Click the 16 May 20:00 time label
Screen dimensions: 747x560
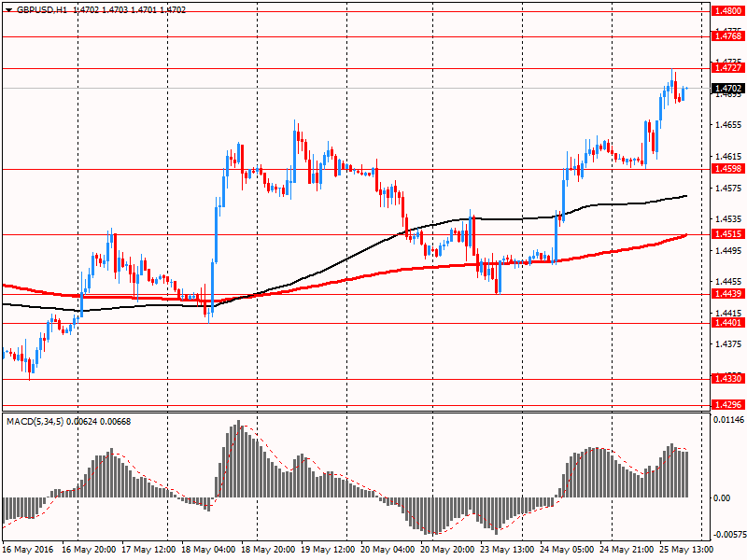89,550
